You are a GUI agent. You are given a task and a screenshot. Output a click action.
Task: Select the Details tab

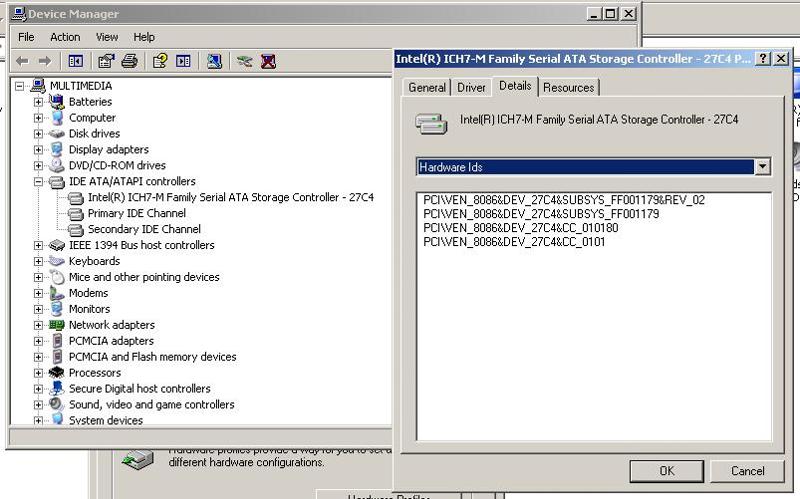pos(515,86)
